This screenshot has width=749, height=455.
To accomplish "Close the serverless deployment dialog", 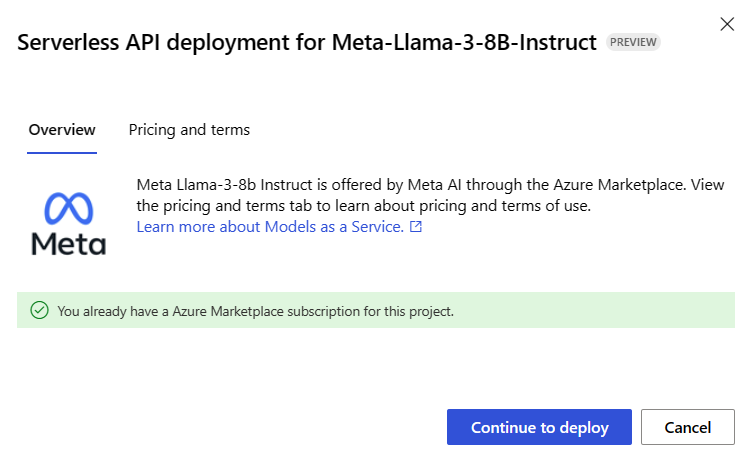I will (727, 24).
